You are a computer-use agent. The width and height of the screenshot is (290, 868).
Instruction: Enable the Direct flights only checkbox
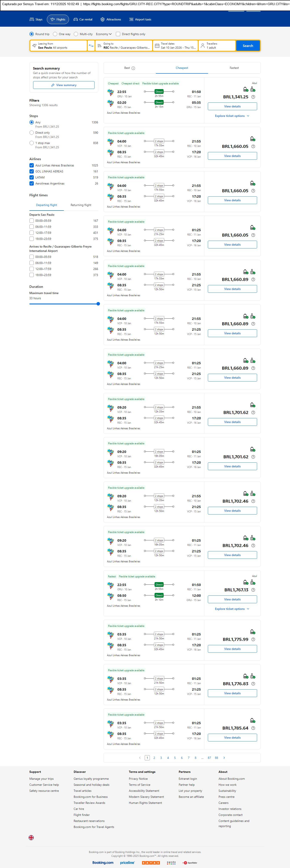[x=118, y=34]
